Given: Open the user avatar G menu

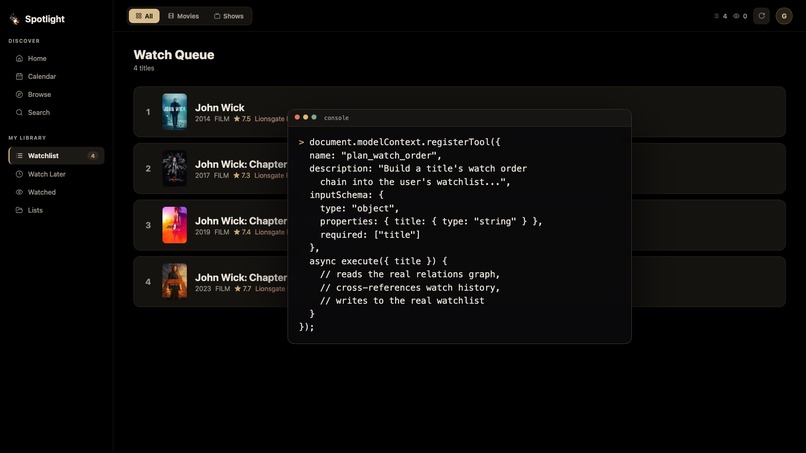Looking at the screenshot, I should pos(784,16).
